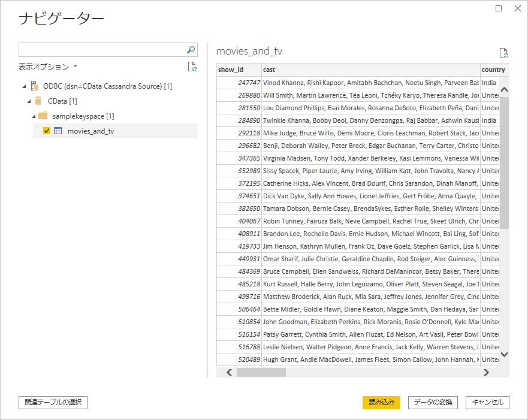
Task: Click the cell with show_id 247747
Action: [239, 83]
